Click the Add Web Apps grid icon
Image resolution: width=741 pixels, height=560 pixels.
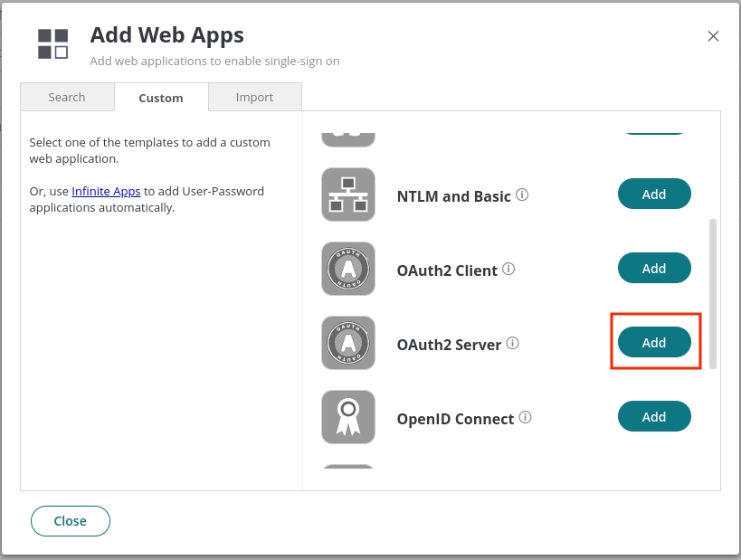(52, 44)
